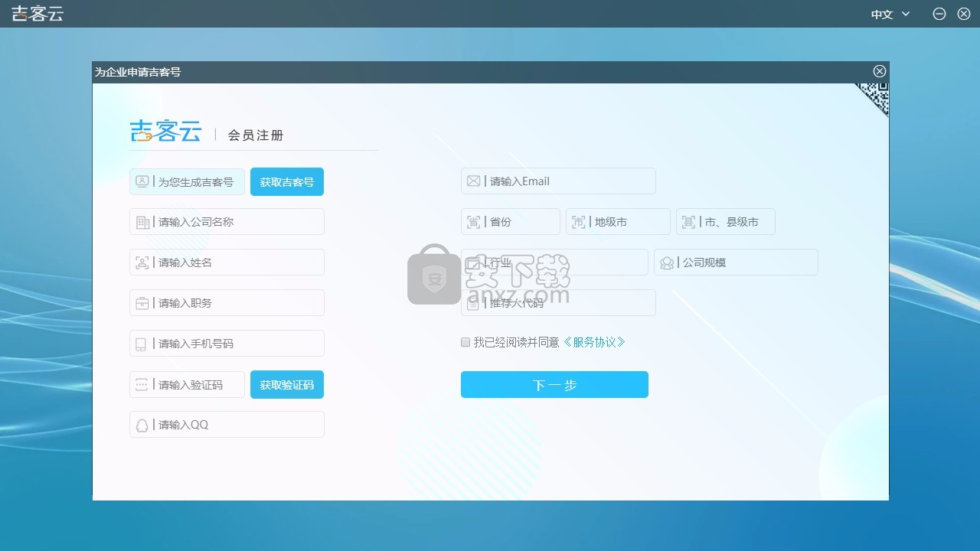Check 我已经阅读并同意 checkbox
Image resolution: width=980 pixels, height=551 pixels.
(x=465, y=342)
